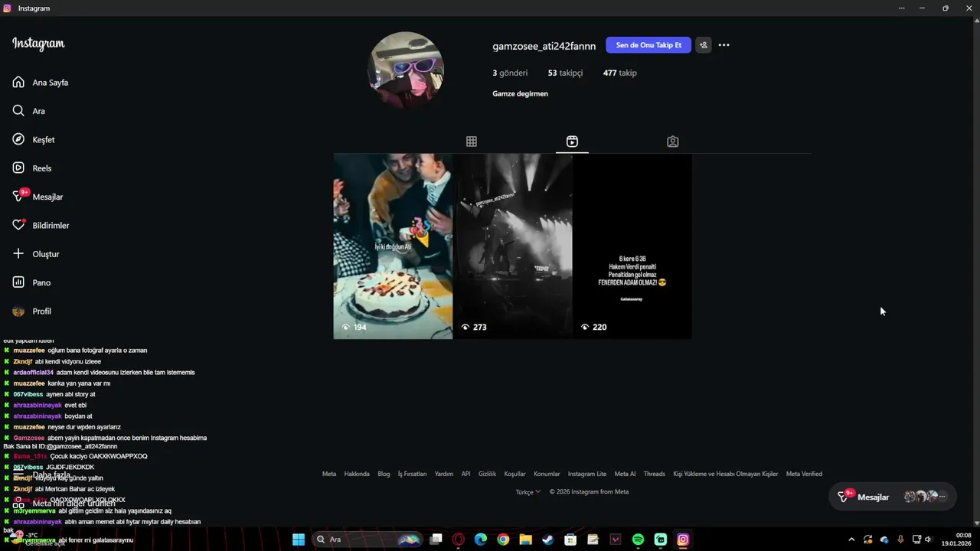Open the Threads footer link
Screen dimensions: 980x551
[655, 474]
